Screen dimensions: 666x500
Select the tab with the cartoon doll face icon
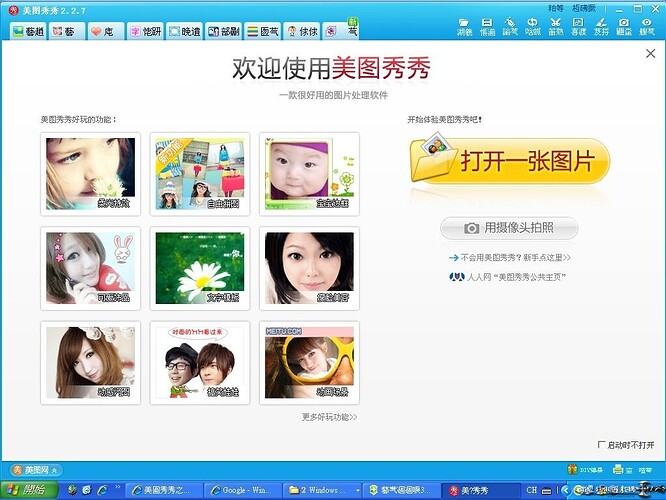(302, 31)
